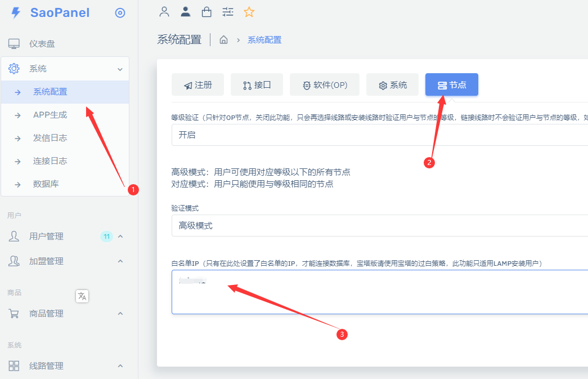
Task: Open 连接日志 in the sidebar
Action: [x=50, y=161]
